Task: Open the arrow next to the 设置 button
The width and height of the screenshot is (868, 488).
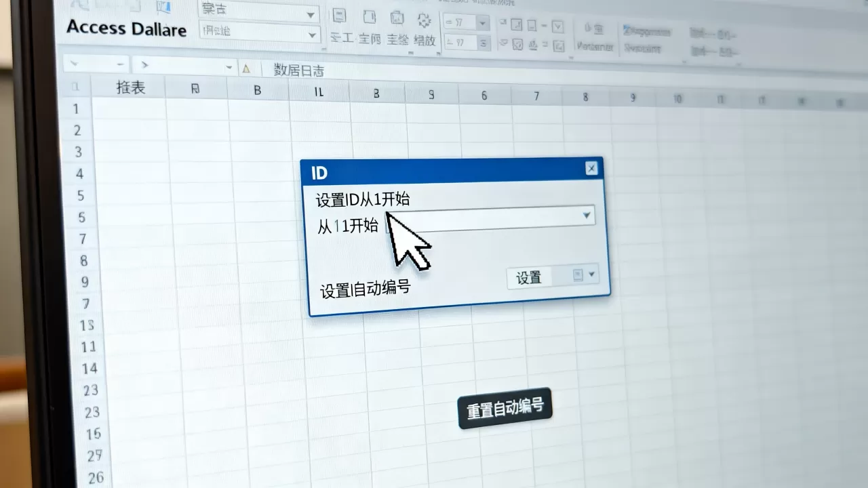Action: click(x=592, y=274)
